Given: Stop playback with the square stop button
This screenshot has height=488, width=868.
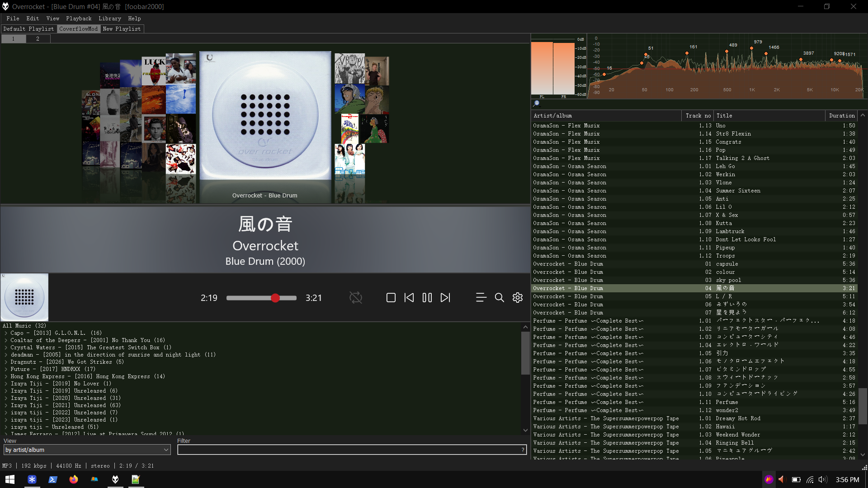Looking at the screenshot, I should point(391,298).
